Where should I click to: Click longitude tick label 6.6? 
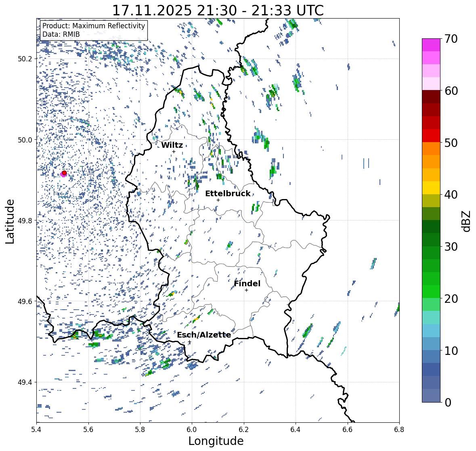point(347,430)
